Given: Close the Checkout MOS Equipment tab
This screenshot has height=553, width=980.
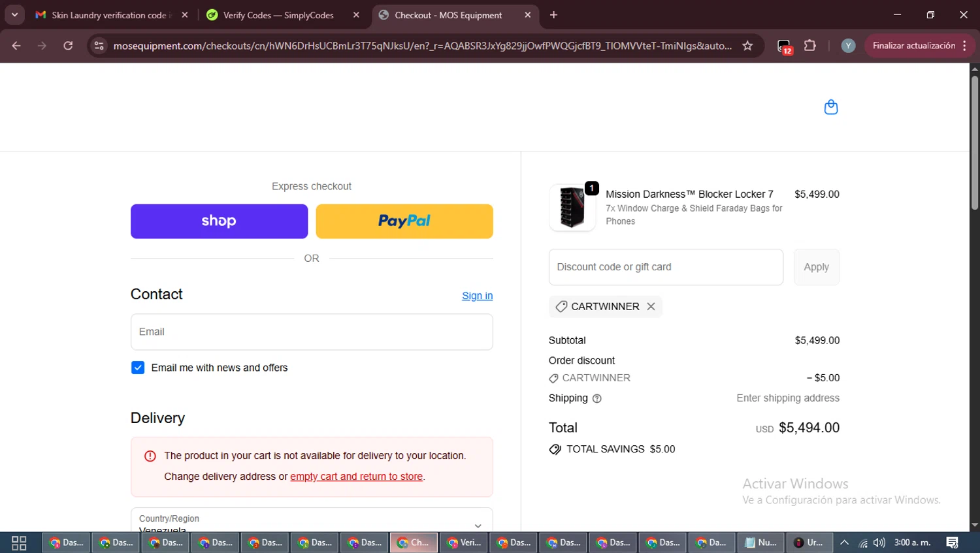Looking at the screenshot, I should tap(528, 15).
